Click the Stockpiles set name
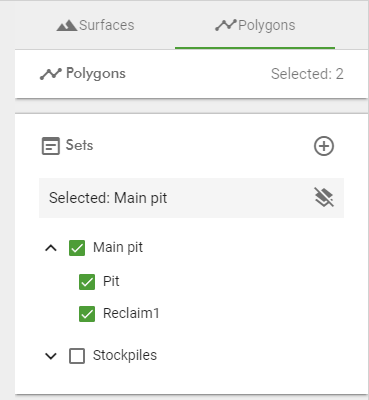 tap(125, 355)
